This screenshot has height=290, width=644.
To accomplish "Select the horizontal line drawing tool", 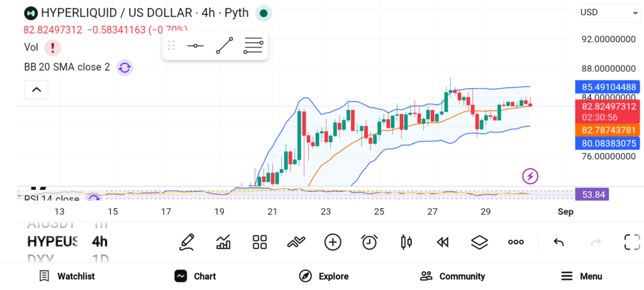I will click(x=195, y=45).
